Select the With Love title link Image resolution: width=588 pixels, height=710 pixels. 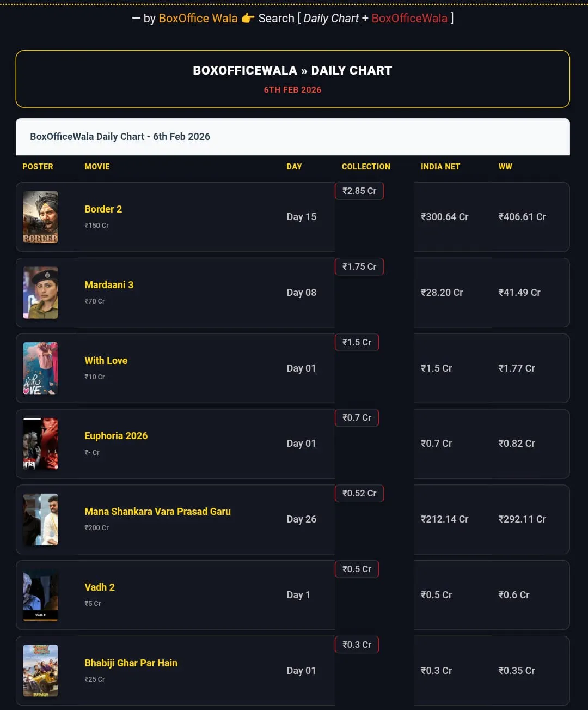(x=106, y=360)
